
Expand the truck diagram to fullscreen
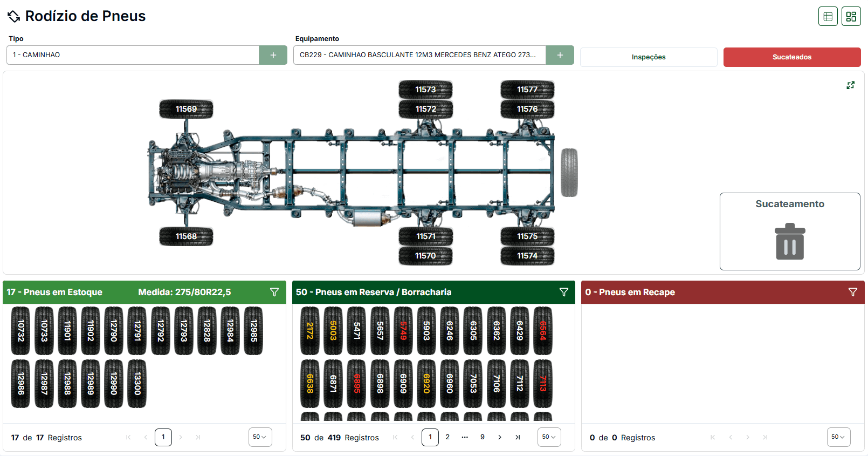851,85
